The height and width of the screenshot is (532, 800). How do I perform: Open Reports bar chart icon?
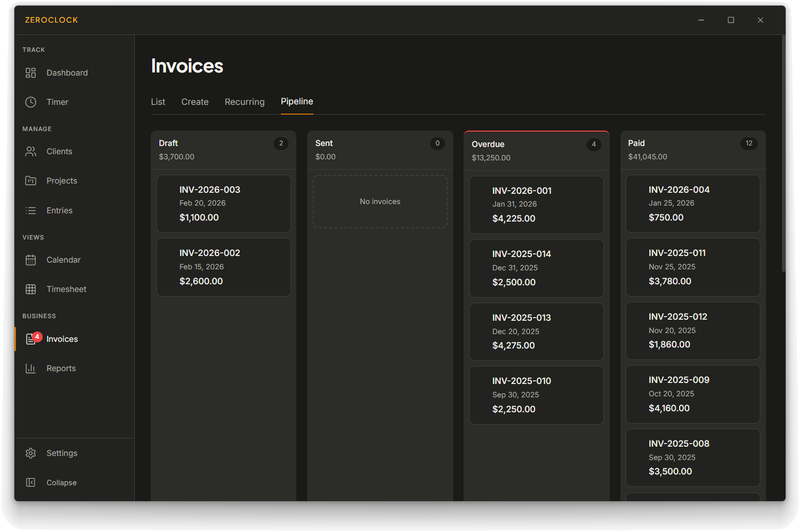31,369
